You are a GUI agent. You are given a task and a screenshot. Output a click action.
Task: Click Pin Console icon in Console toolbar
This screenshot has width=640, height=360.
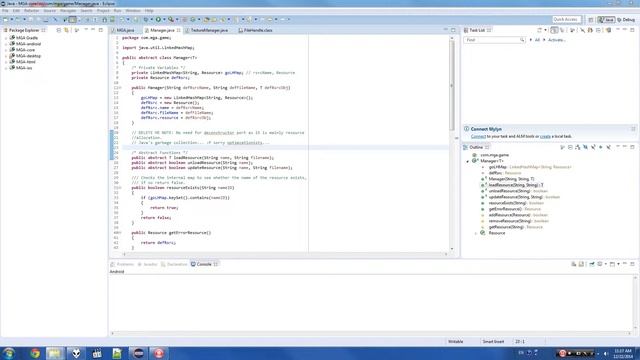(x=591, y=264)
